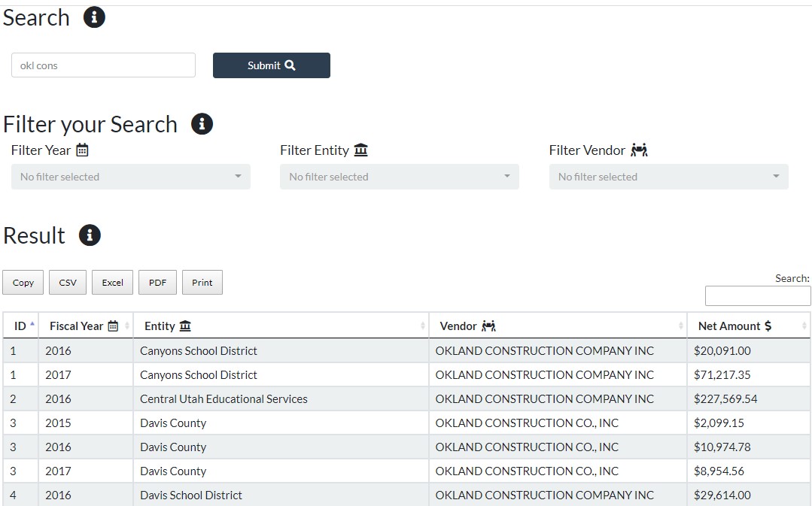Select the ID cell showing 2

[21, 399]
